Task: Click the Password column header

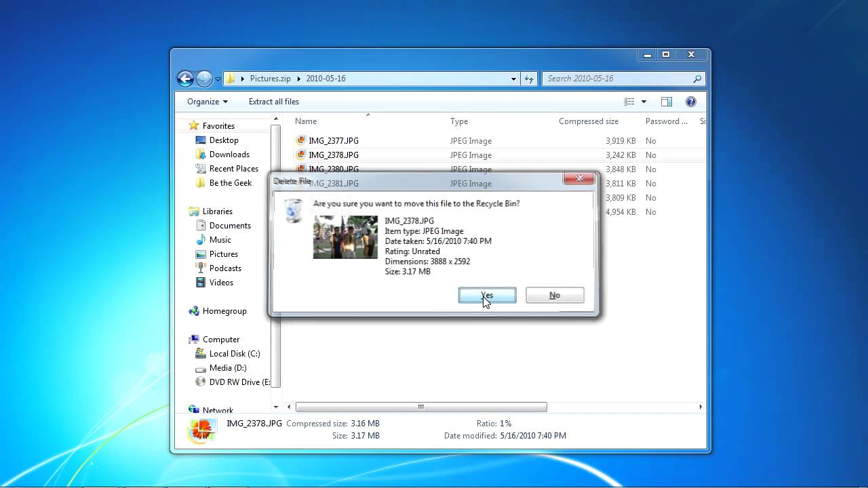Action: pyautogui.click(x=668, y=121)
